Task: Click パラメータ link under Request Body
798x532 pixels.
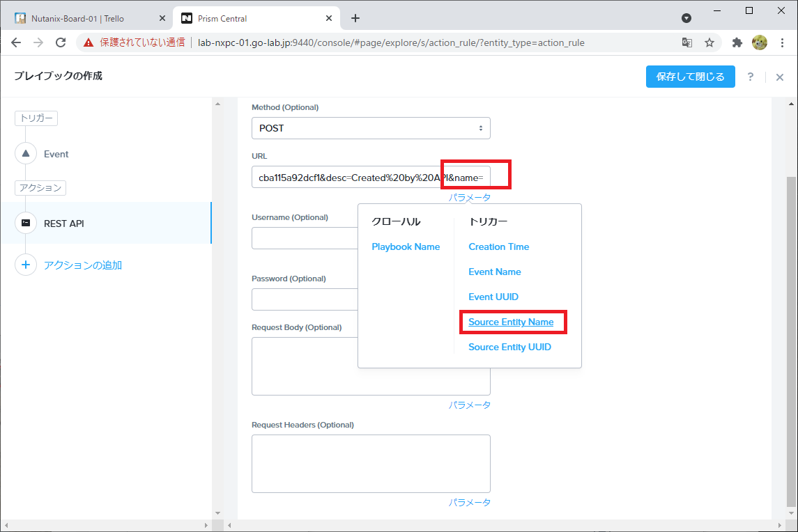Action: tap(469, 405)
